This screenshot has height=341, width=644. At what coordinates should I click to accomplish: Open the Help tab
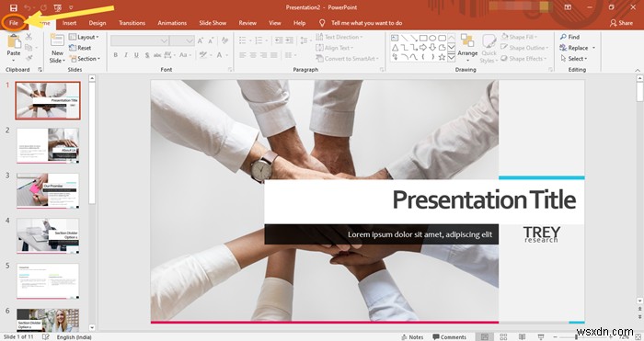click(299, 23)
